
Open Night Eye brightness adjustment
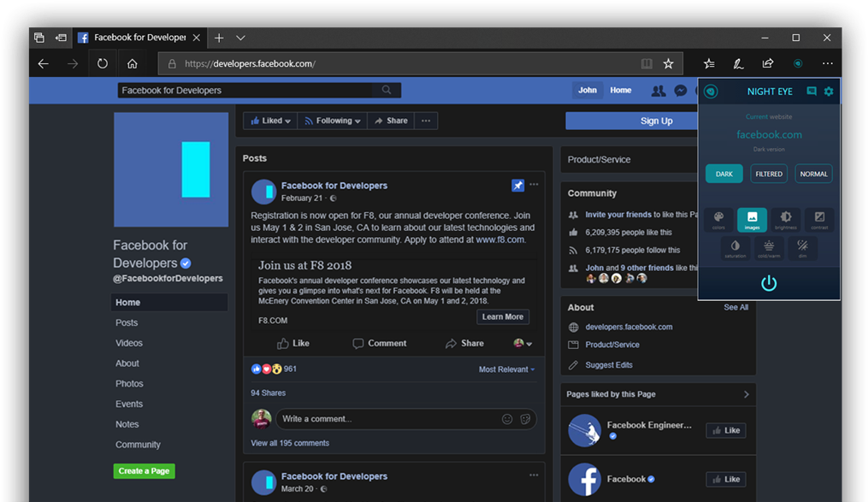[x=786, y=220]
